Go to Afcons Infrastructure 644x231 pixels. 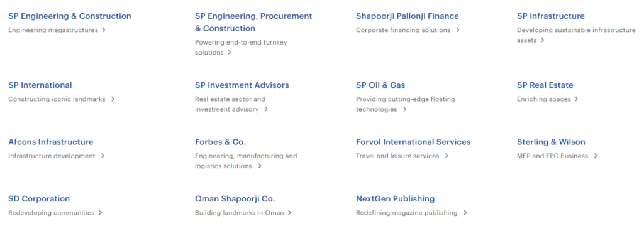(x=51, y=142)
